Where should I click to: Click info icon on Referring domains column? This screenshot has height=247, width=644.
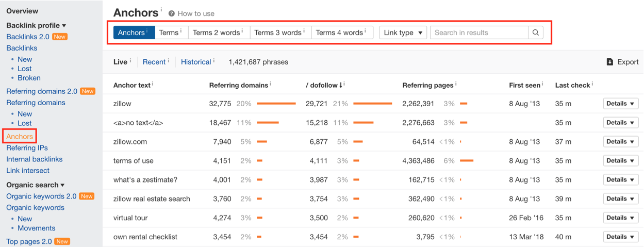coord(270,84)
